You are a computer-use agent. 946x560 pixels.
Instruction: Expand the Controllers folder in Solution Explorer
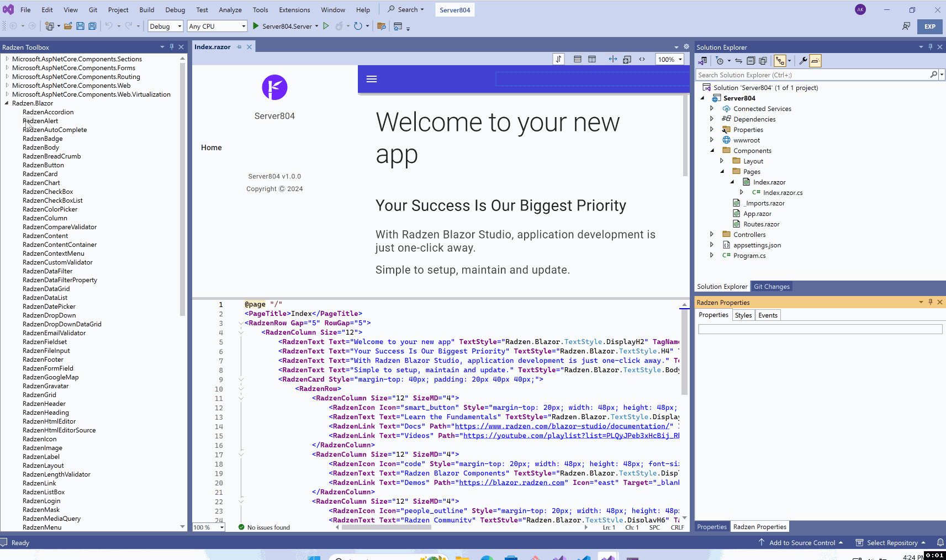click(712, 235)
